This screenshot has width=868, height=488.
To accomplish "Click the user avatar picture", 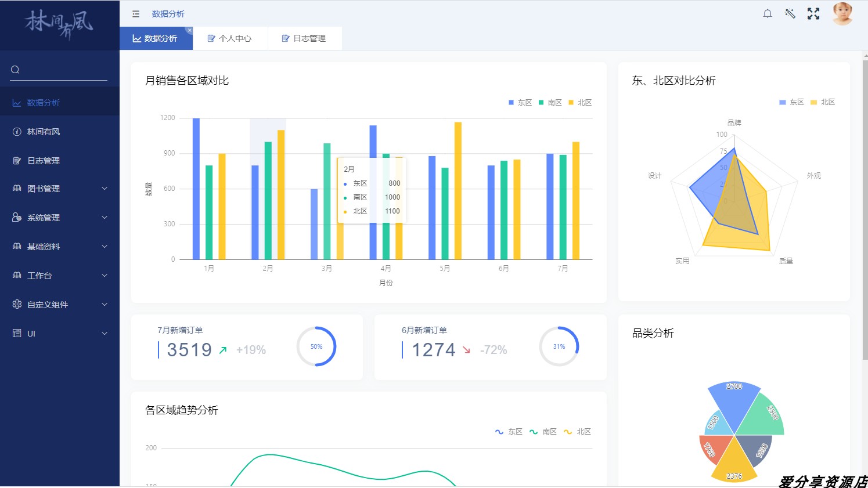I will (842, 14).
